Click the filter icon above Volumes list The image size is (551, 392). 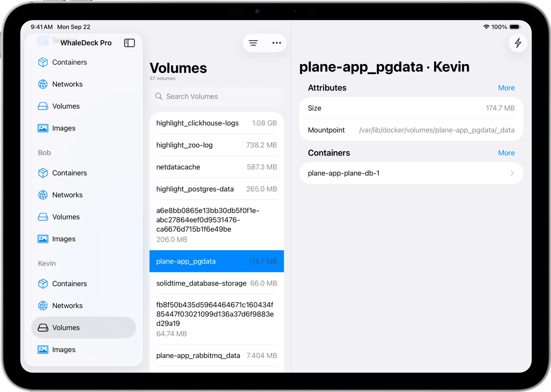point(253,43)
